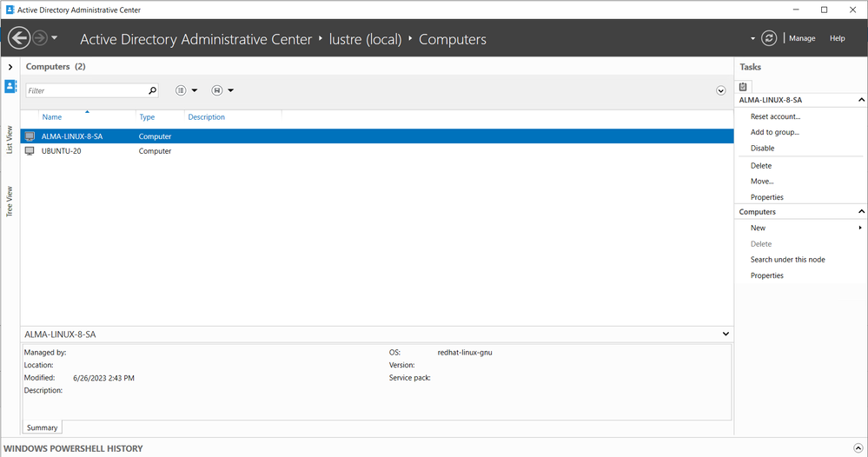Select the Summary tab
The height and width of the screenshot is (457, 868).
42,427
